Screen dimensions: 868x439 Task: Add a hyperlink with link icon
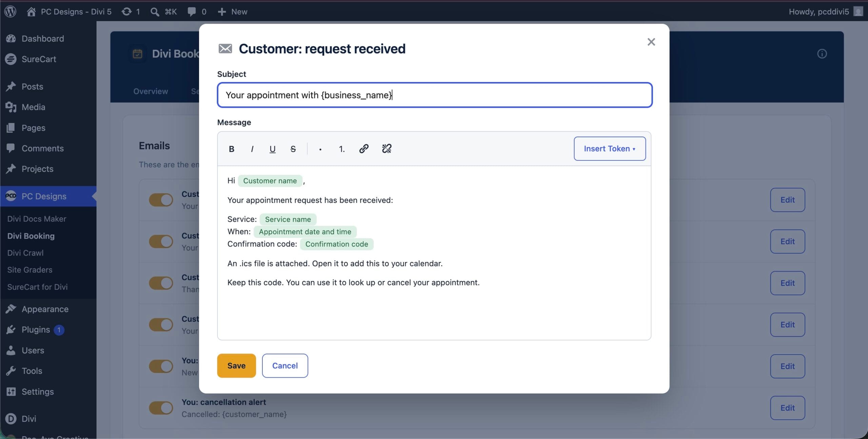364,148
